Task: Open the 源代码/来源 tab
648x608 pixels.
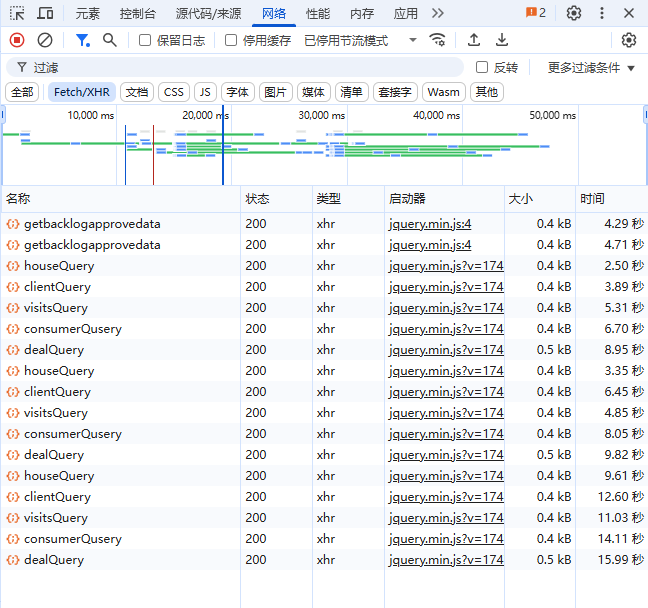Action: coord(208,14)
